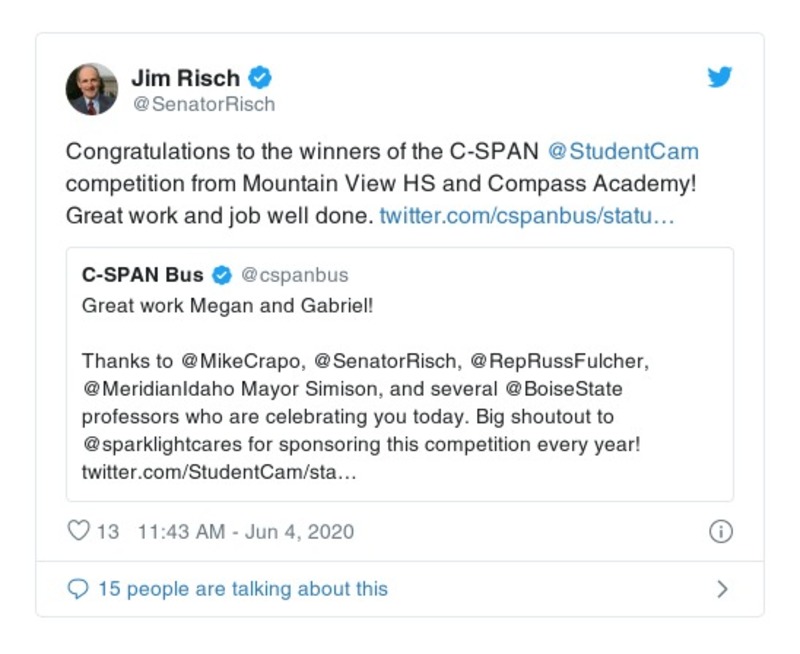Screen dimensions: 800x654
Task: Open the twitter.com/cspanbus status link
Action: click(527, 215)
